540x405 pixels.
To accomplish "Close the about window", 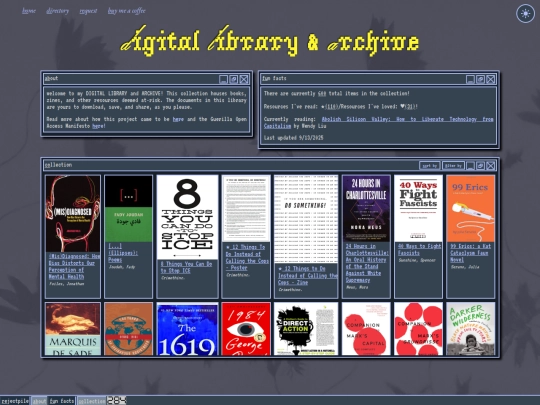I will pos(244,79).
